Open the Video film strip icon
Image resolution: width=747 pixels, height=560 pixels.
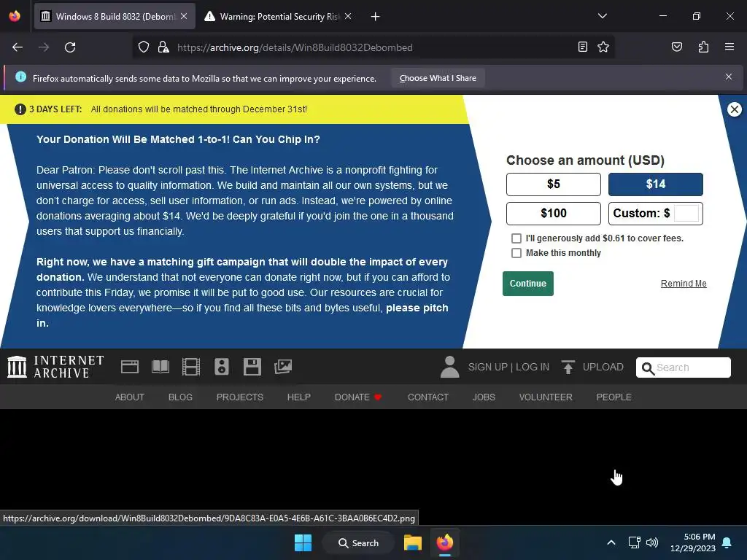191,367
